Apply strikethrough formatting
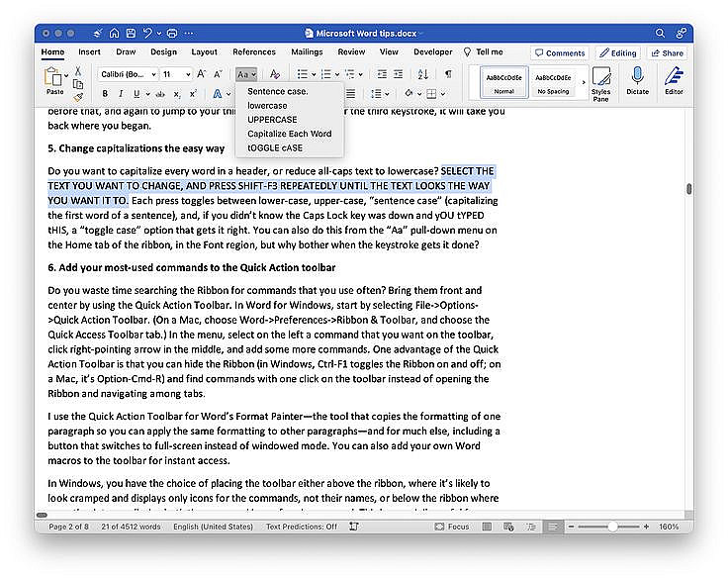 point(160,94)
